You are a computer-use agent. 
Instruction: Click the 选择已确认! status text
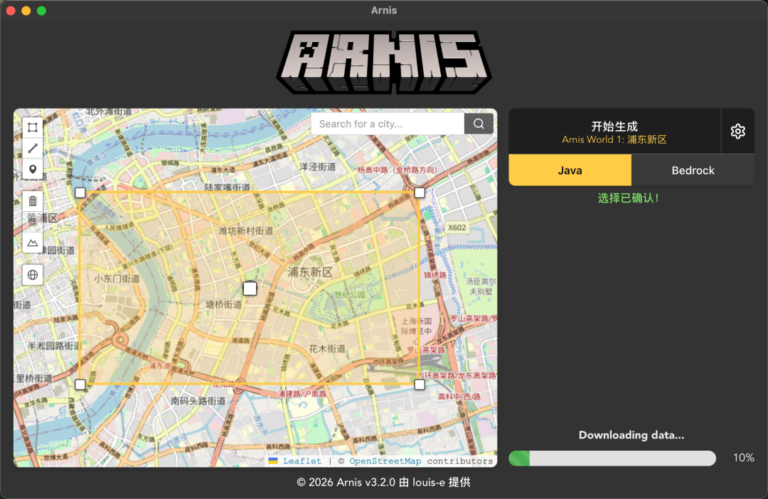(x=628, y=198)
